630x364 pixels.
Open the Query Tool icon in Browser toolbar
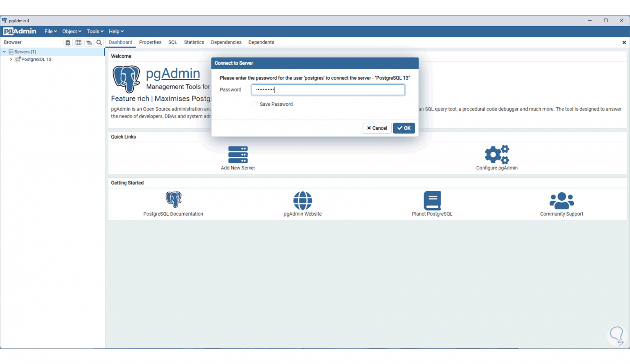[x=68, y=42]
